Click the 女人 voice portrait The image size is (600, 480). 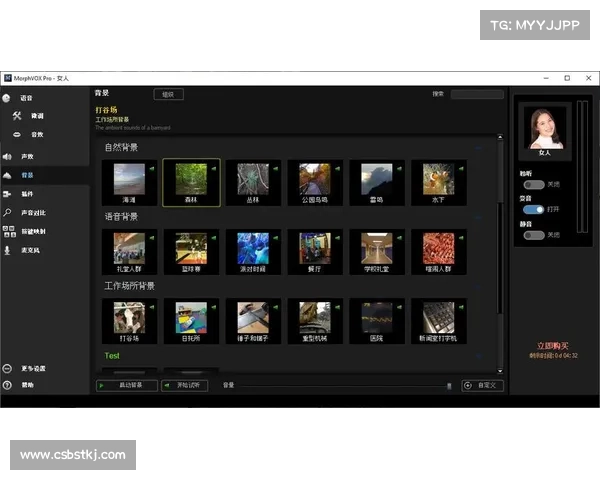[545, 129]
